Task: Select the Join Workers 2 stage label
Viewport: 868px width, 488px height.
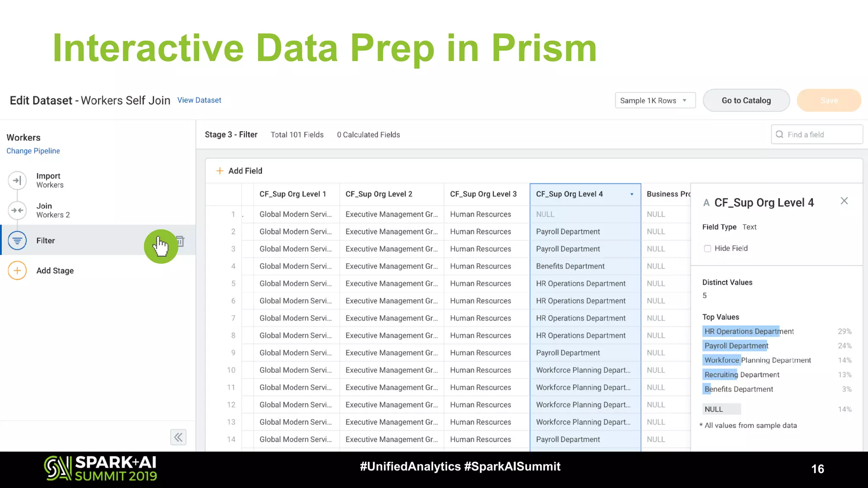Action: [x=53, y=210]
